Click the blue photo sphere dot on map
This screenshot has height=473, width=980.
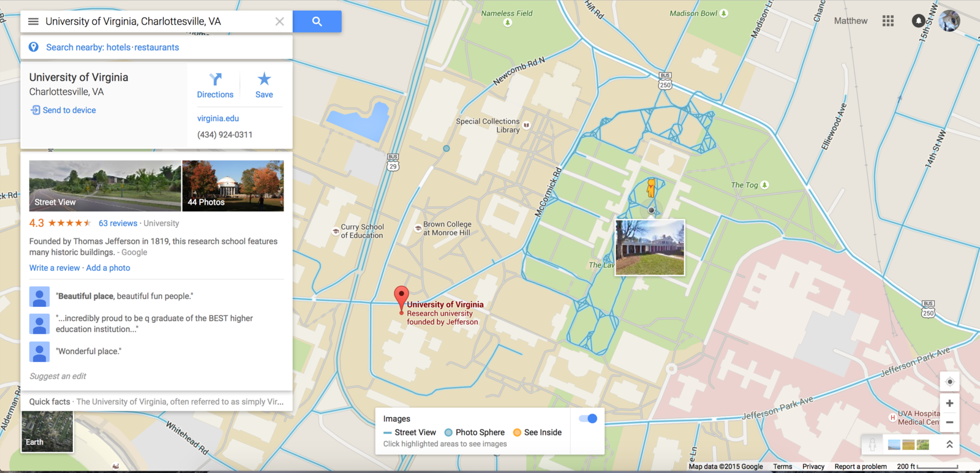(447, 148)
